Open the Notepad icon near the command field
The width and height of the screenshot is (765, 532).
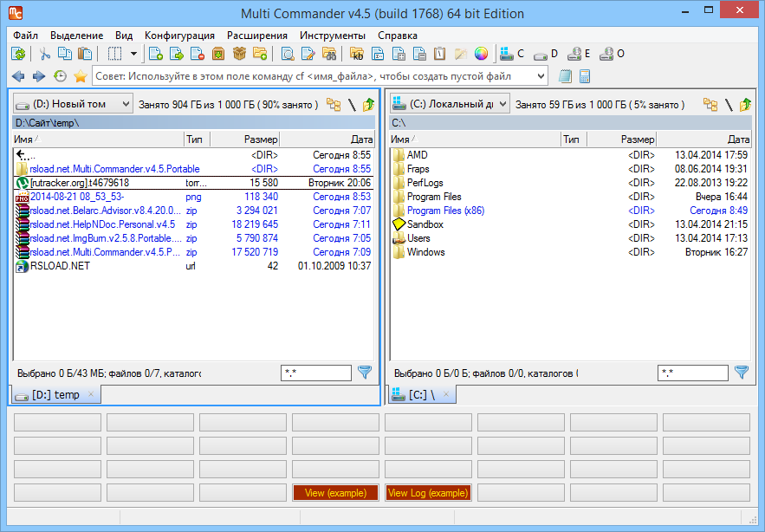pos(566,77)
